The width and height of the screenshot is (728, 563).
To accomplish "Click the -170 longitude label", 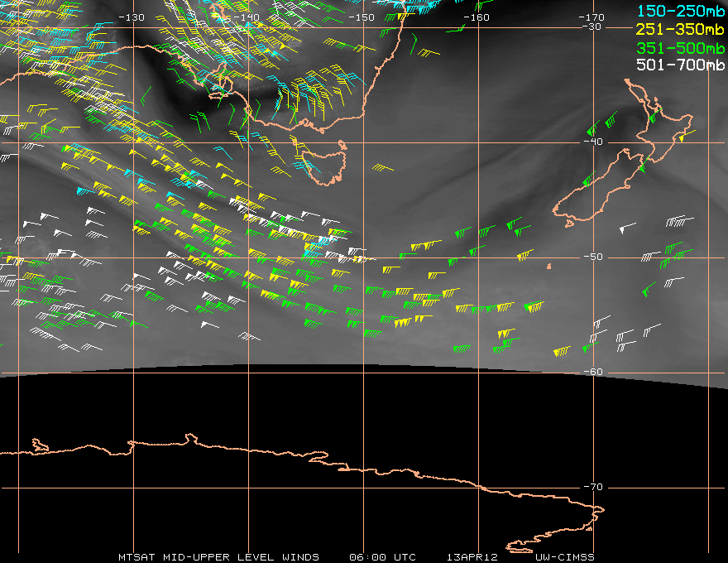I will tap(591, 17).
